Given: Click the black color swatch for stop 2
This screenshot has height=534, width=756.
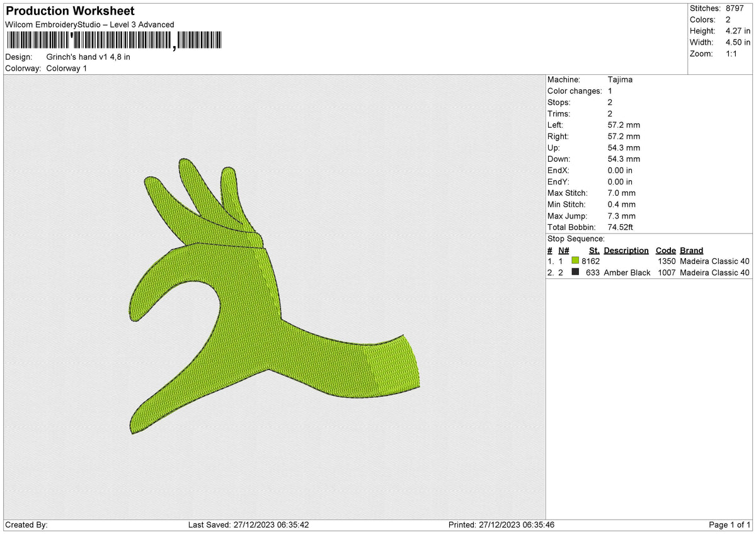Looking at the screenshot, I should [575, 272].
